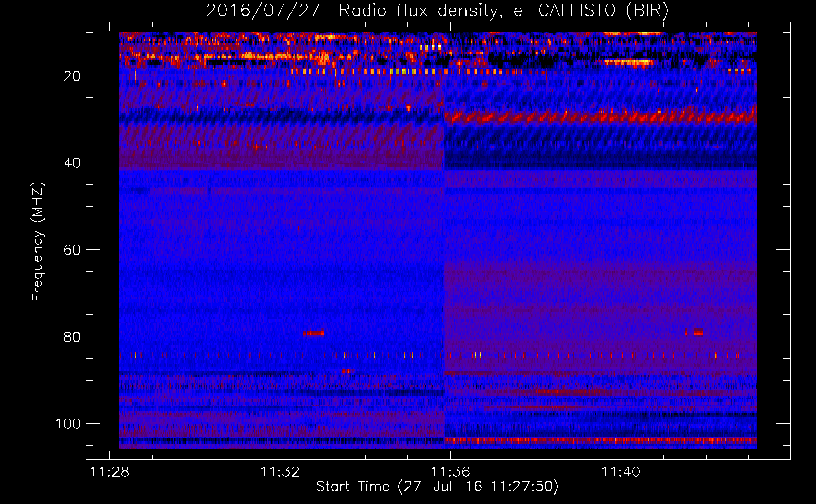816x504 pixels.
Task: Click the small red spot near 88 MHz
Action: [347, 371]
